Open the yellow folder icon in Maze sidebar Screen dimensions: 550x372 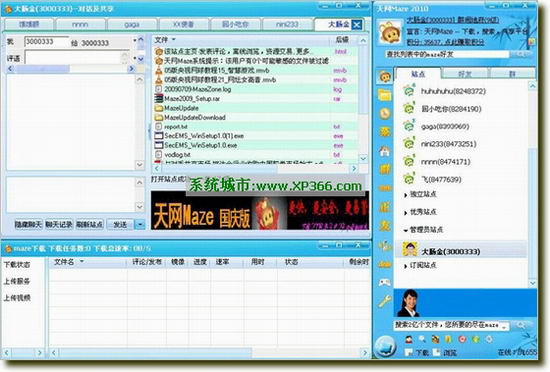[385, 95]
